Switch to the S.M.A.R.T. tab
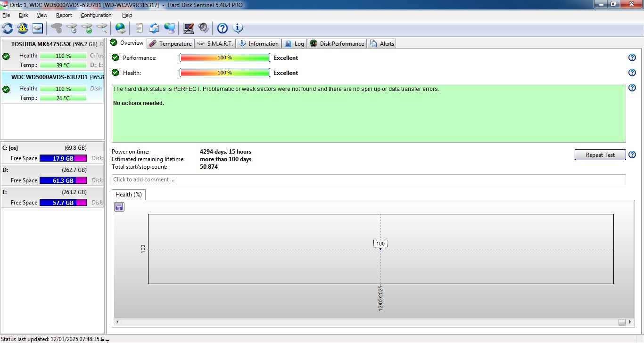The image size is (644, 343). (x=215, y=44)
